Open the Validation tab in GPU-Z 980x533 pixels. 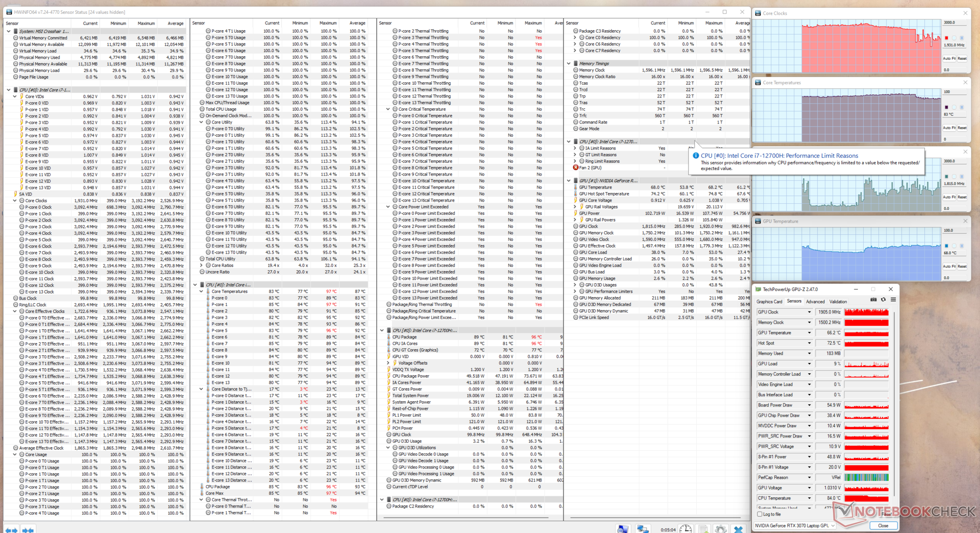838,302
